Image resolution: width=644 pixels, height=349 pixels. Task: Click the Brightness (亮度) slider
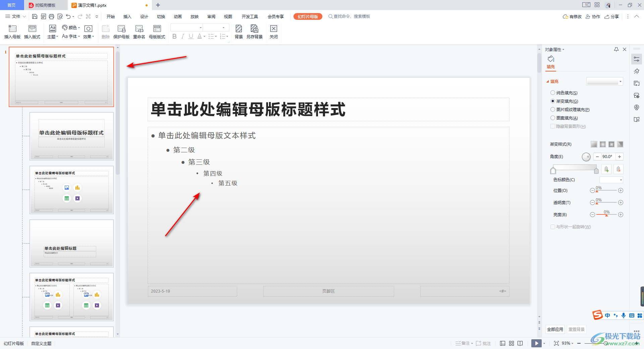pyautogui.click(x=606, y=214)
